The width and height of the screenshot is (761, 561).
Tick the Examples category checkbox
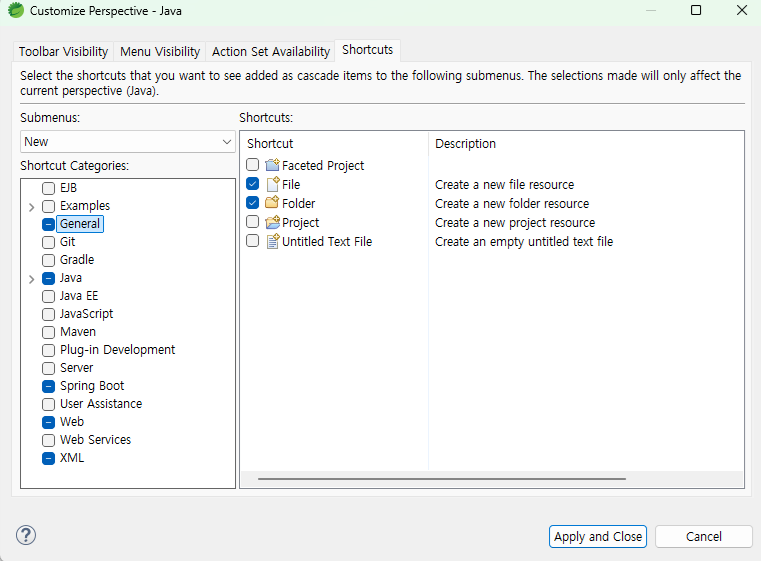[x=49, y=206]
